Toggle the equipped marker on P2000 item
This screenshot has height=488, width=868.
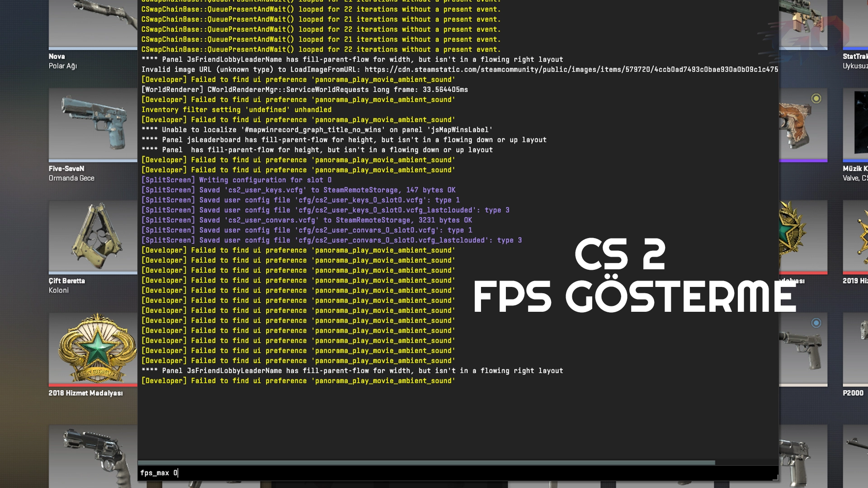coord(816,323)
